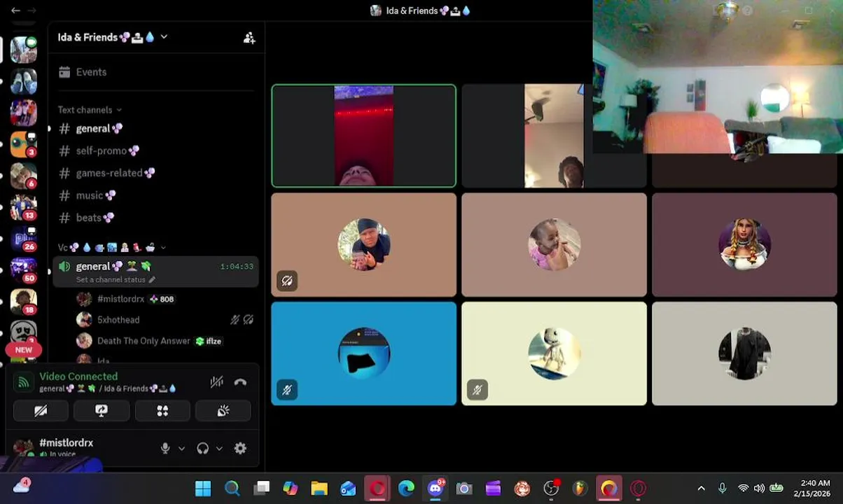Focus the second live camera tile

[554, 136]
